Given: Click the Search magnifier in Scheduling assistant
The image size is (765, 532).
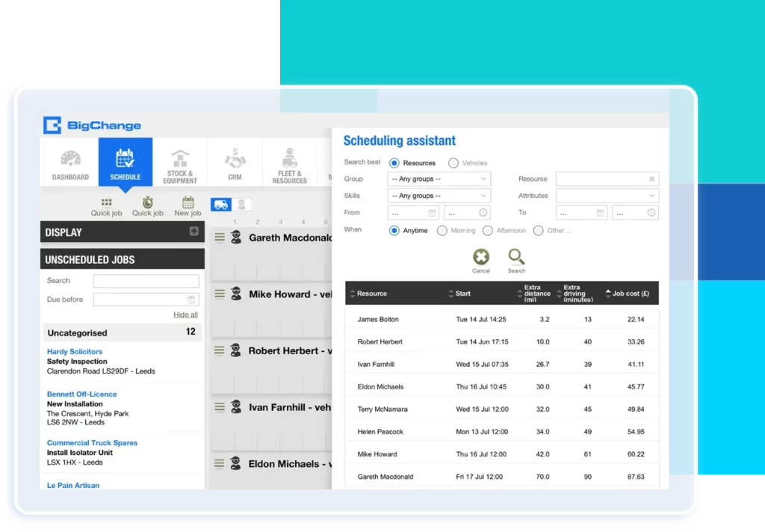Looking at the screenshot, I should click(516, 254).
